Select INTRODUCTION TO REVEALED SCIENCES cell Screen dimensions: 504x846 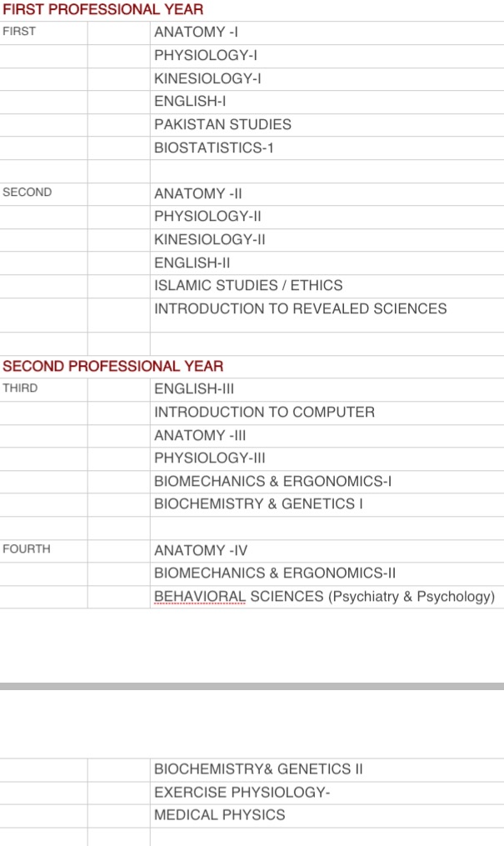pos(300,308)
